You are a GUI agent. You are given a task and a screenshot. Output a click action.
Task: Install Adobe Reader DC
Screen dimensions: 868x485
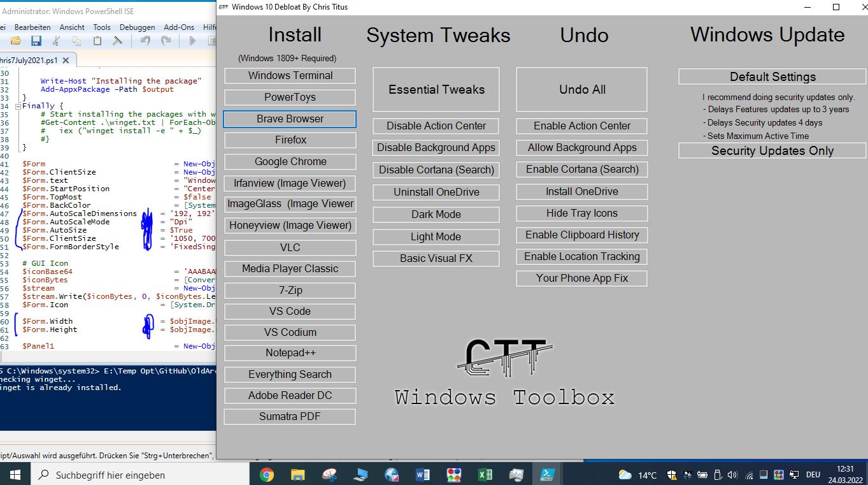[290, 396]
